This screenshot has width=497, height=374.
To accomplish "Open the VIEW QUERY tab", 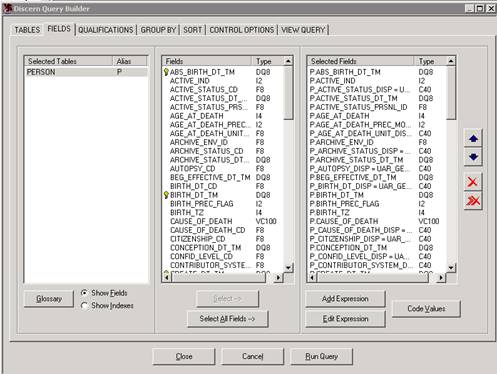I will 303,30.
